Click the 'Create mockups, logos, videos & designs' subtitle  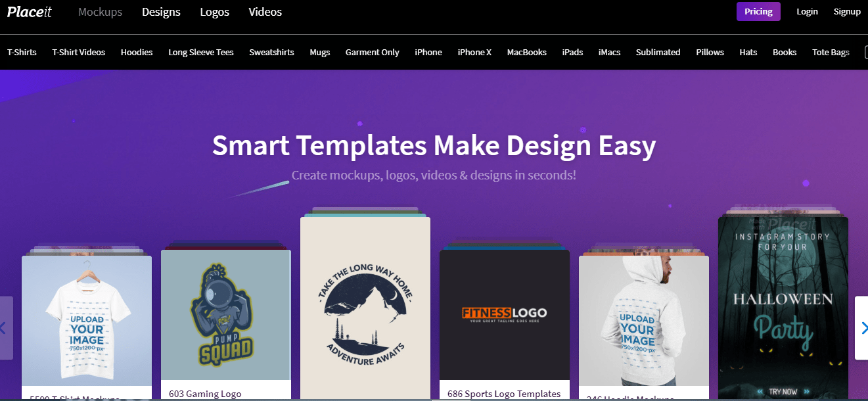coord(434,176)
